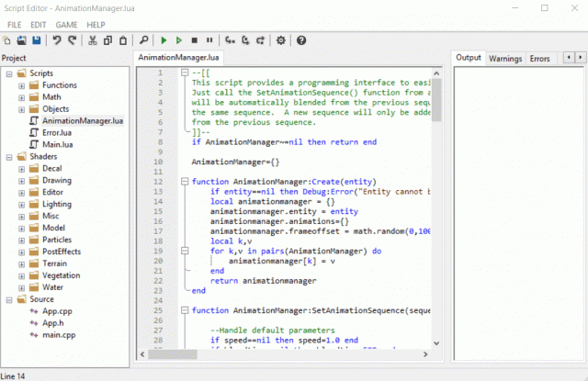Cut selection using the scissors icon

tap(94, 40)
